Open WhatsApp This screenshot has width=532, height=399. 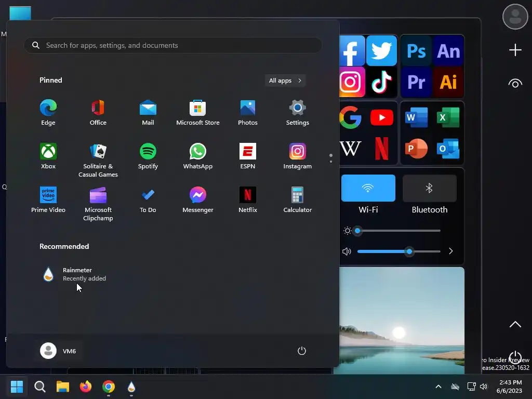click(x=198, y=156)
